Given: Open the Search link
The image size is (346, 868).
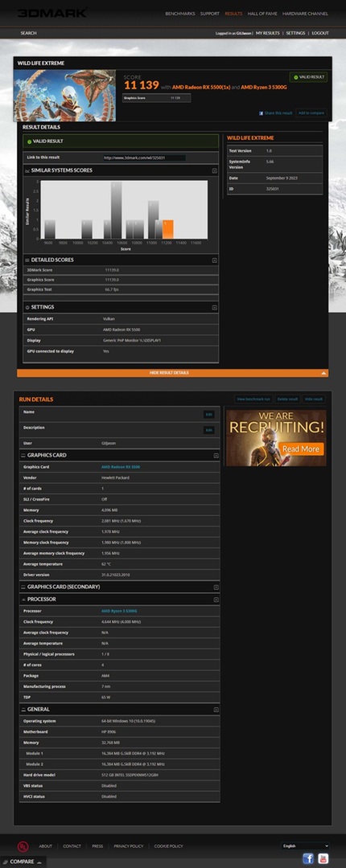Looking at the screenshot, I should coord(28,33).
